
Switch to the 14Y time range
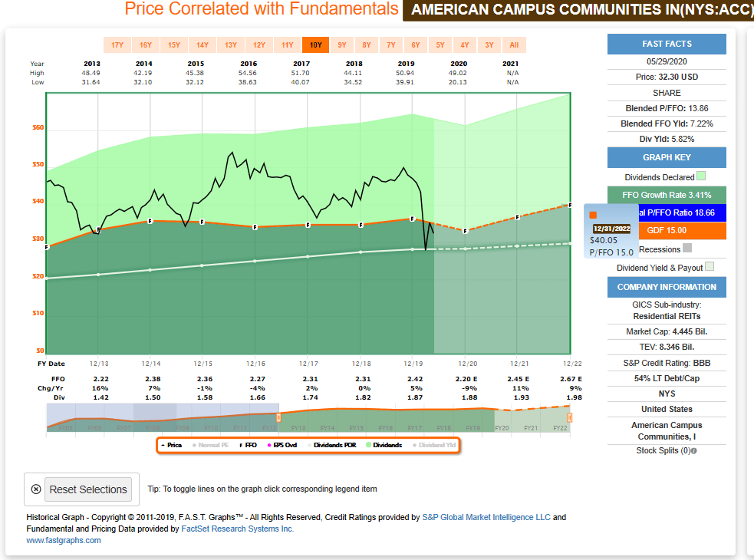(x=202, y=44)
